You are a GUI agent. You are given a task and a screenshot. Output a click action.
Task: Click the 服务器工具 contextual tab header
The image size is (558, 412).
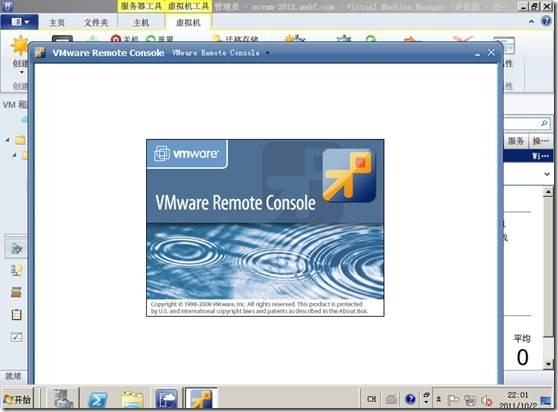pyautogui.click(x=141, y=6)
